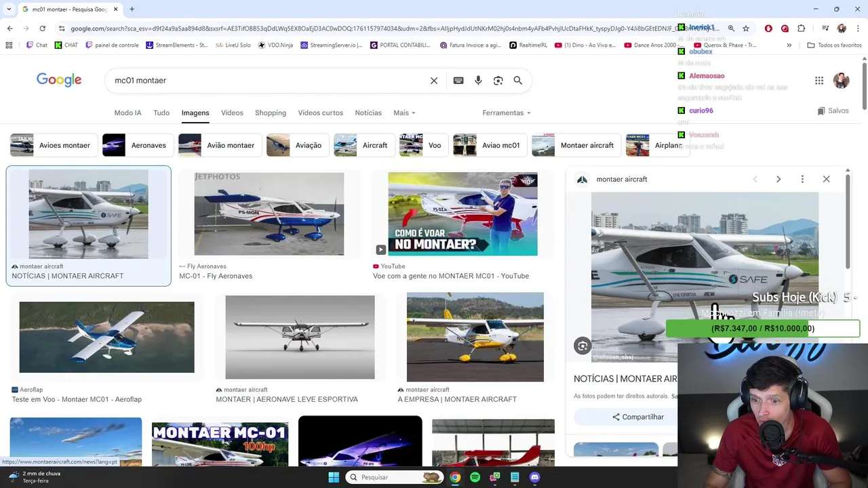Open the Chrome bookmarks apps grid
Screen dimensions: 868x488
point(9,45)
